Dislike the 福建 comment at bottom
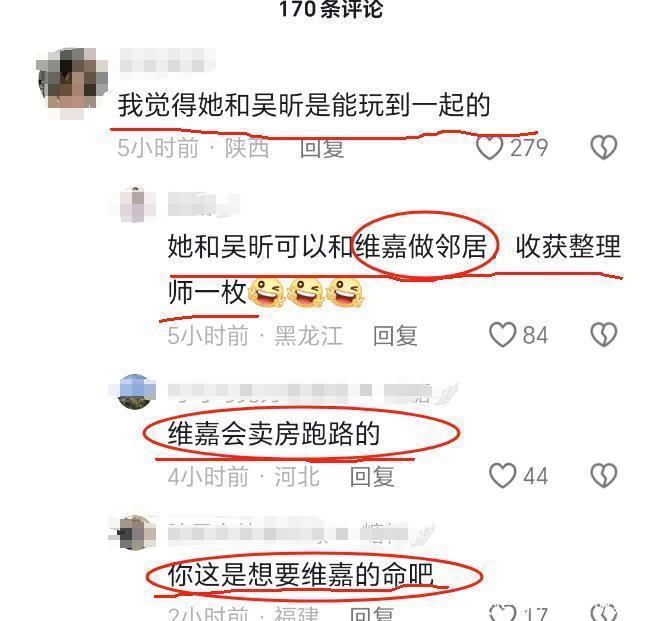 603,613
